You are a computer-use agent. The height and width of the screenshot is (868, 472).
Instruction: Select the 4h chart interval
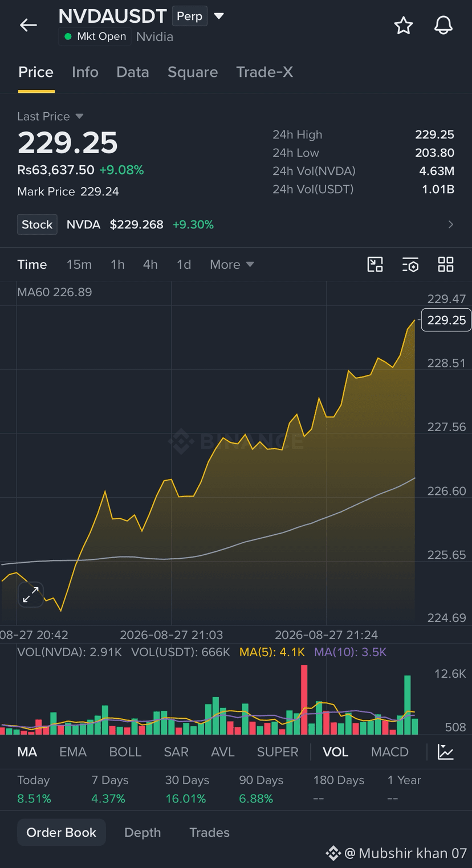(x=150, y=264)
